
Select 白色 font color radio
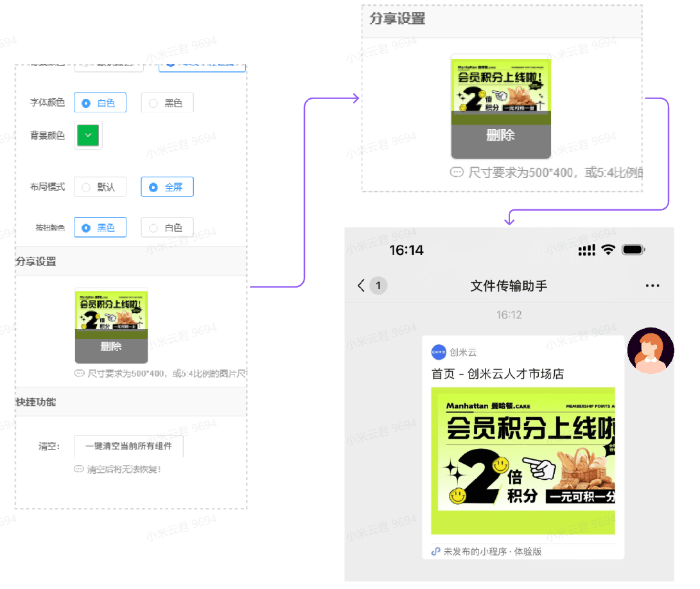(x=100, y=103)
